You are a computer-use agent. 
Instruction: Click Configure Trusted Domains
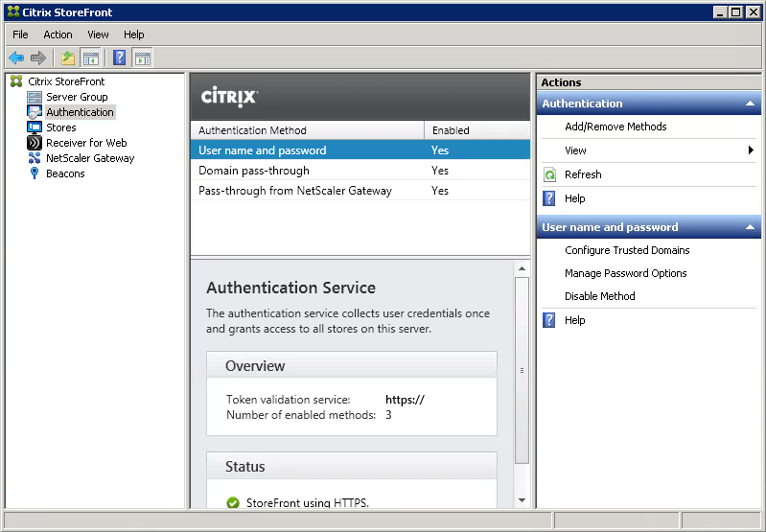pyautogui.click(x=627, y=250)
